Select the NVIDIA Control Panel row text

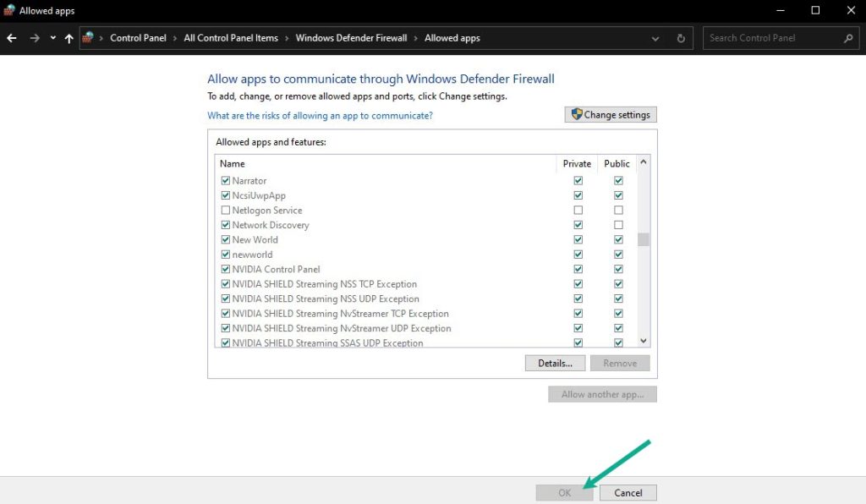(x=277, y=270)
